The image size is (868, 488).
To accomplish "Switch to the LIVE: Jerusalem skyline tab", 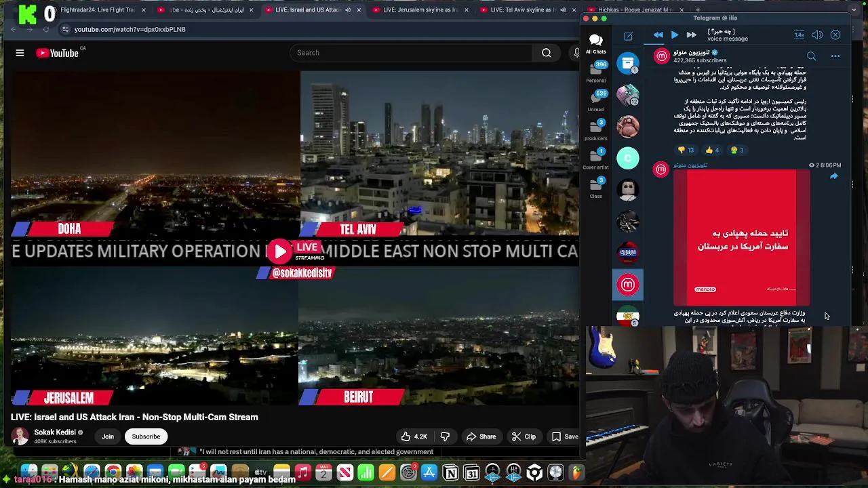I will point(419,10).
